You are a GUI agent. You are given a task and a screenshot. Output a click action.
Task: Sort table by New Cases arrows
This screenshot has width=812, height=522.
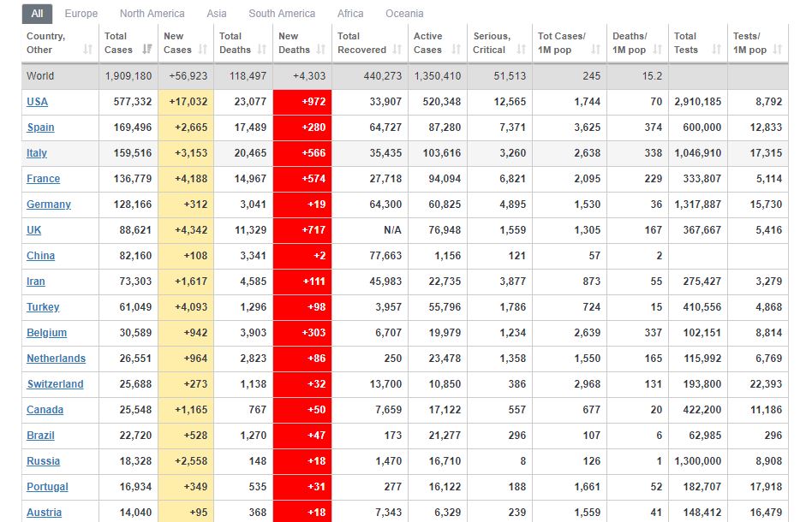(203, 50)
